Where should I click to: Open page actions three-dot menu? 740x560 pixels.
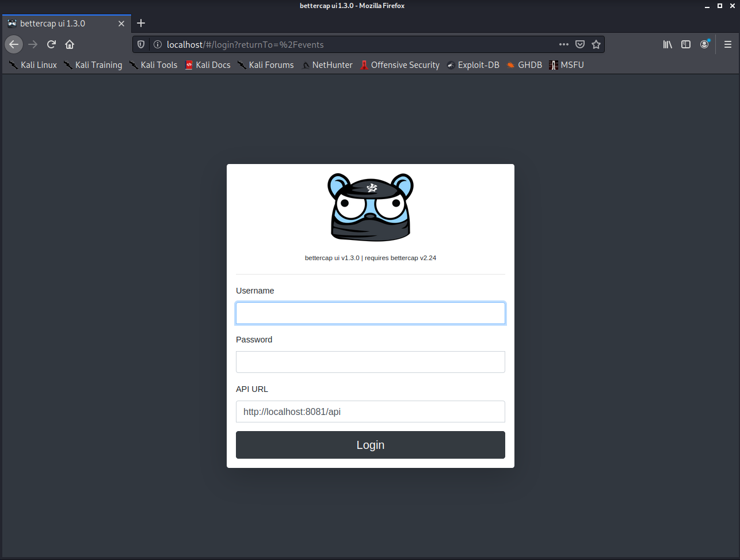tap(564, 44)
